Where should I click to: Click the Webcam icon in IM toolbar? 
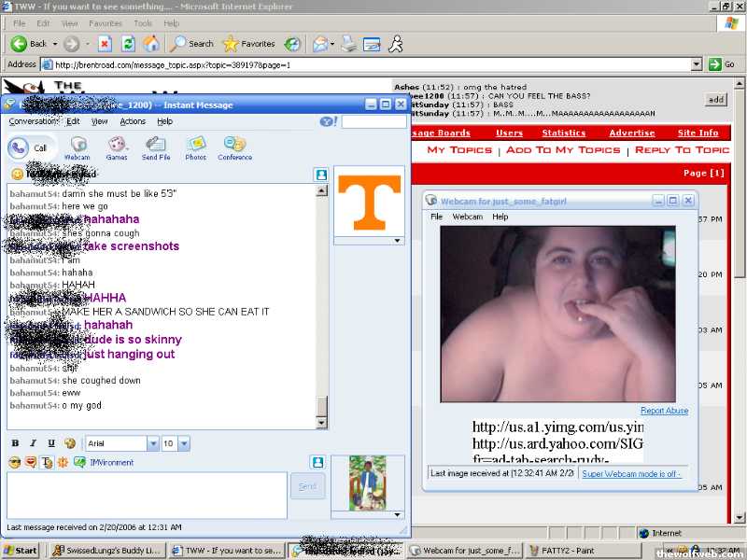pyautogui.click(x=78, y=145)
